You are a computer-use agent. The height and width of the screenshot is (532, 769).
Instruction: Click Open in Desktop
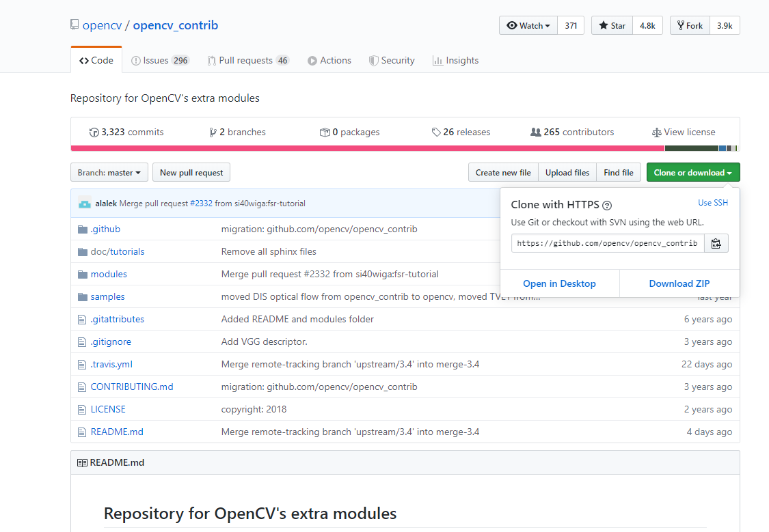coord(560,283)
